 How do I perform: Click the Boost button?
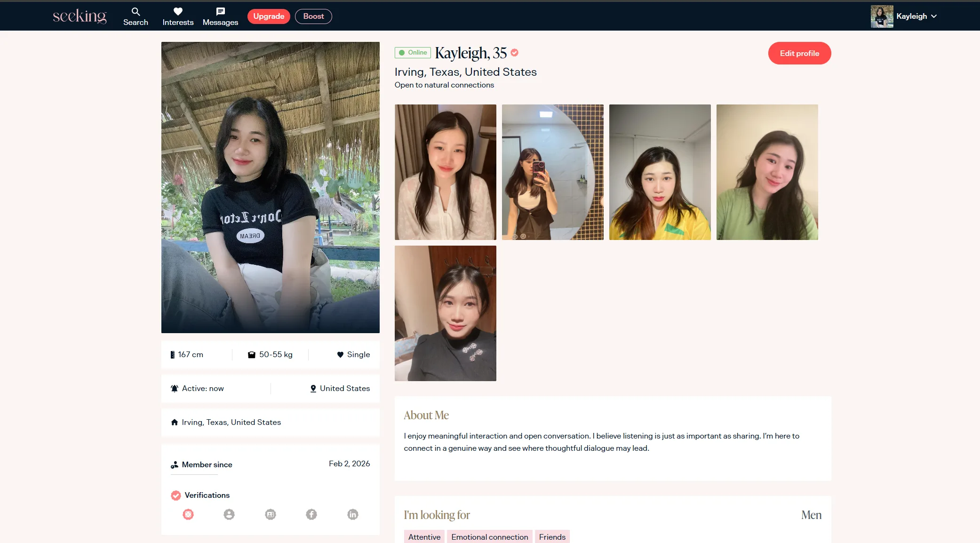click(313, 16)
